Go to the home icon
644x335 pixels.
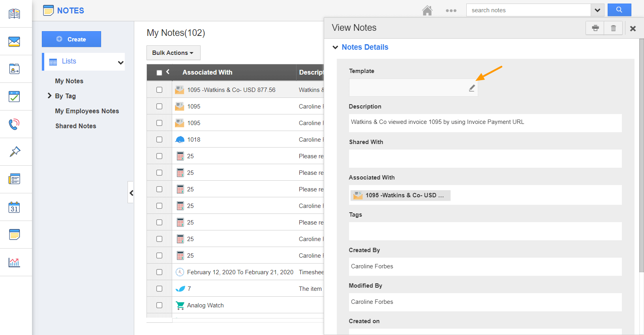coord(427,10)
